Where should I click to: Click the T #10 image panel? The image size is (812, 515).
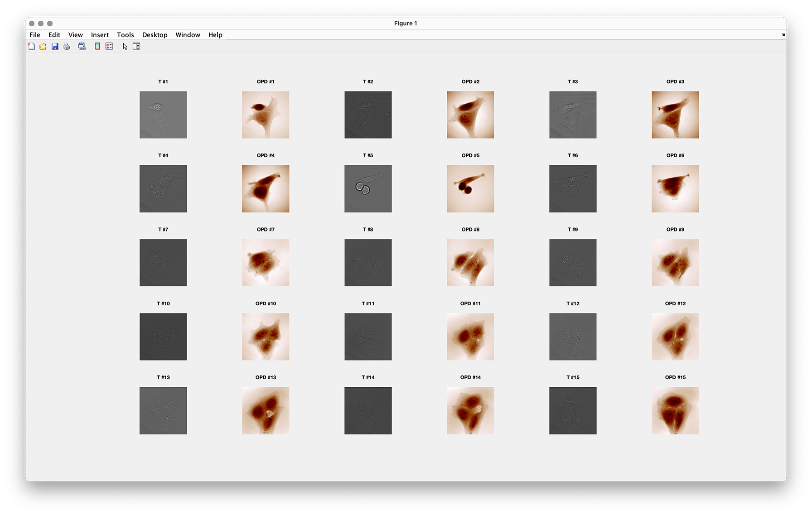(163, 337)
